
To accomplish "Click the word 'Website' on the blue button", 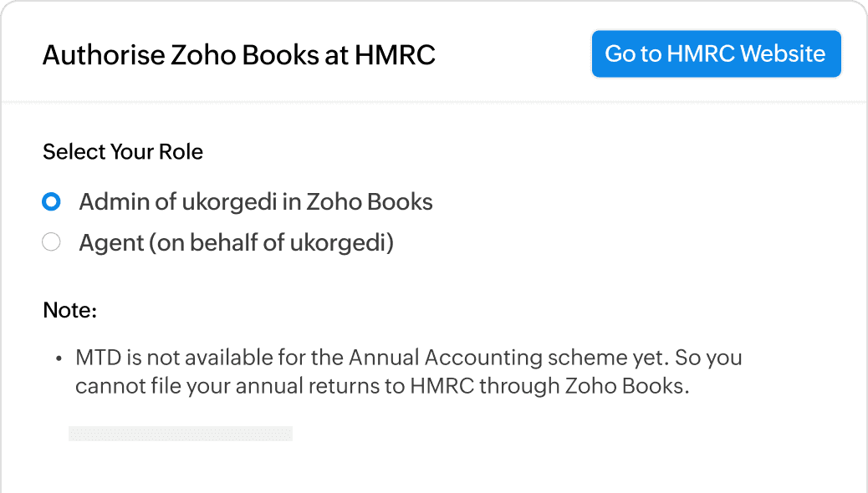I will click(783, 54).
